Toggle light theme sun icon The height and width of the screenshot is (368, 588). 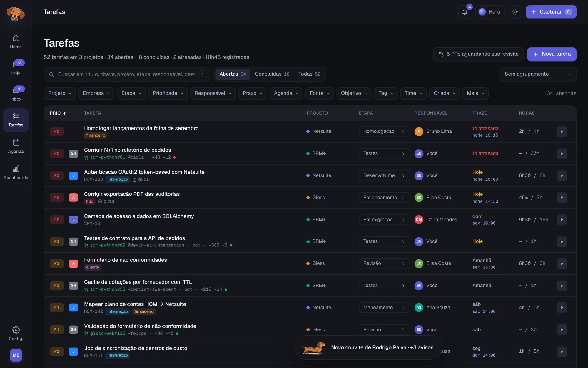point(515,12)
